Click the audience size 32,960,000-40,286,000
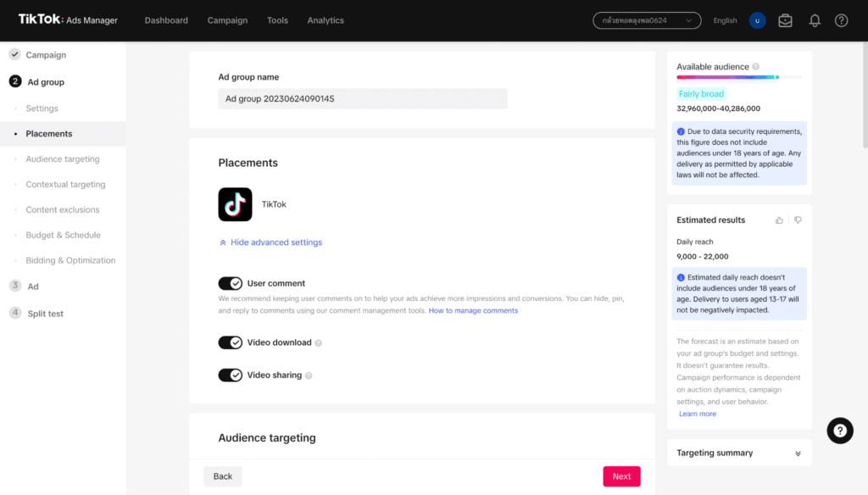868x495 pixels. tap(718, 108)
